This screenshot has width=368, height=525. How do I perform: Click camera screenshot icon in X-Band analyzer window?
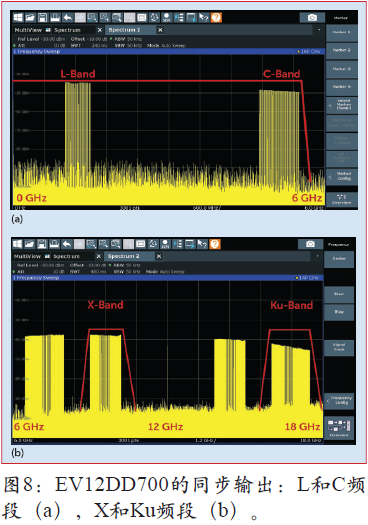coord(310,244)
